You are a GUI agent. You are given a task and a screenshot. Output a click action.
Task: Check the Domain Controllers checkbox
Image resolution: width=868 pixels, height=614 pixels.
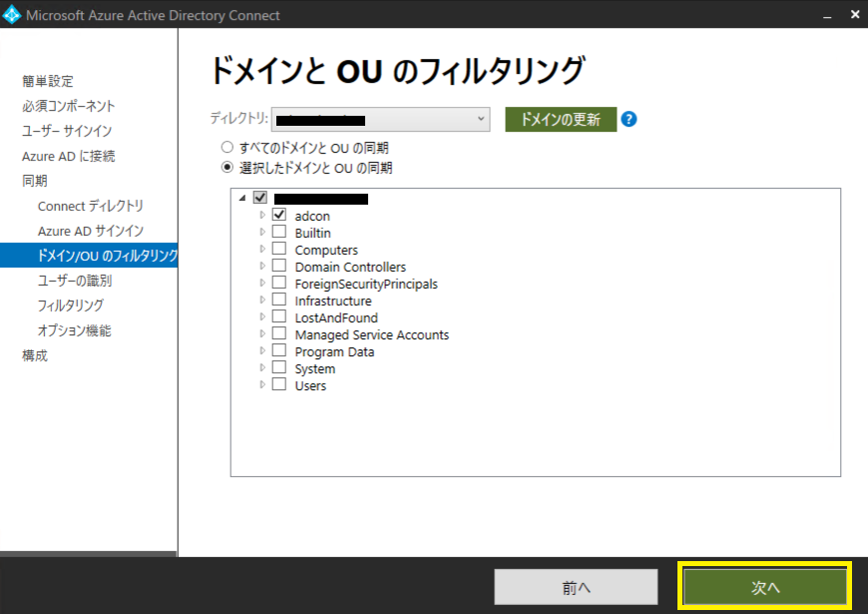point(279,266)
